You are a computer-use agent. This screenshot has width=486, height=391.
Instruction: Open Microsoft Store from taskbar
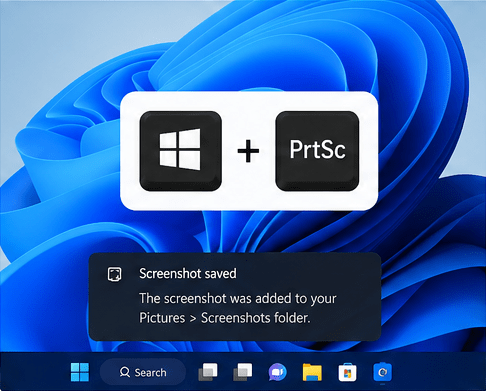[347, 372]
